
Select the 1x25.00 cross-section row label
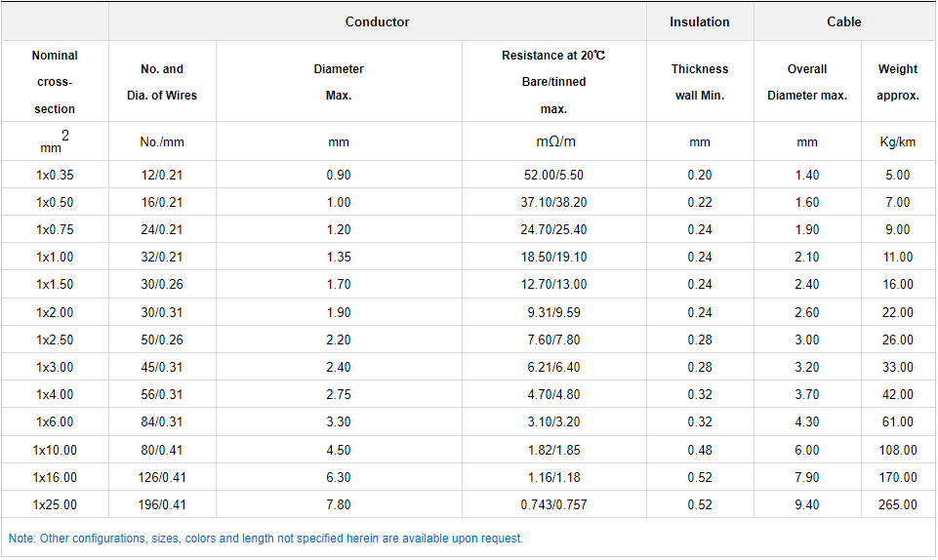(55, 505)
